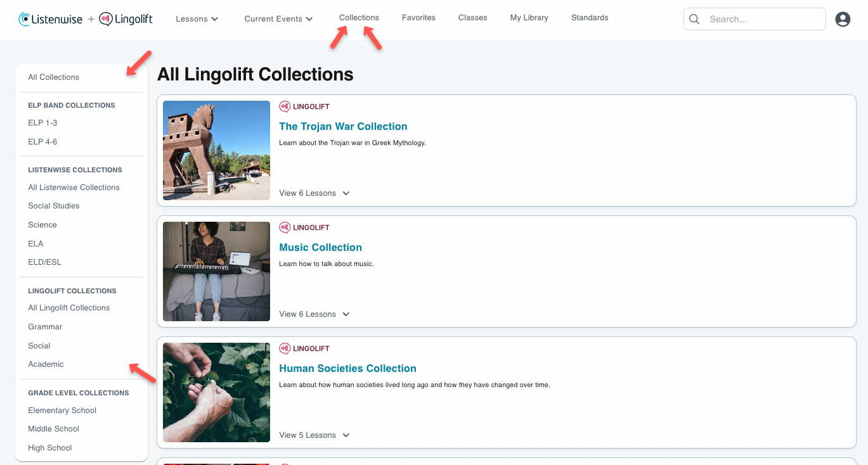Click 'Learn how to talk about music' text
This screenshot has height=465, width=868.
pos(327,264)
